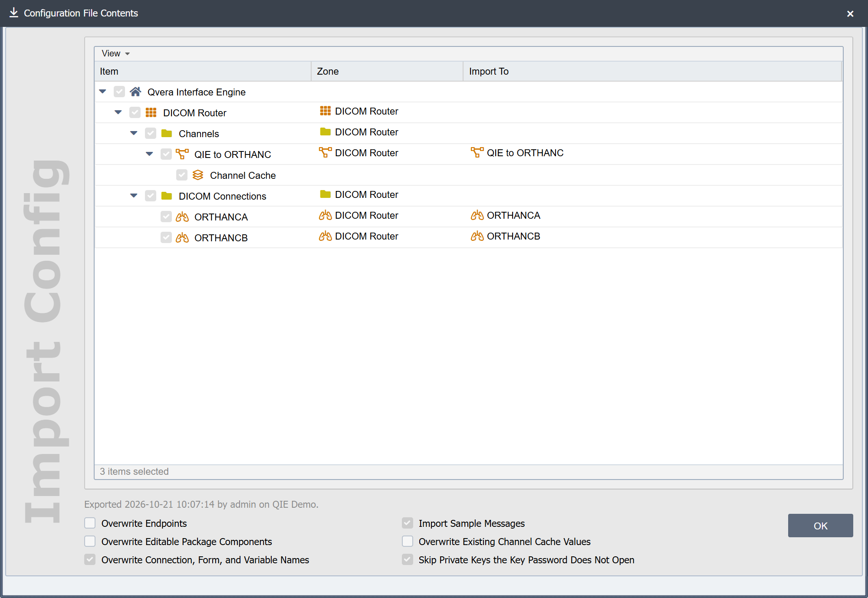Toggle the Channel Cache checkbox

182,175
